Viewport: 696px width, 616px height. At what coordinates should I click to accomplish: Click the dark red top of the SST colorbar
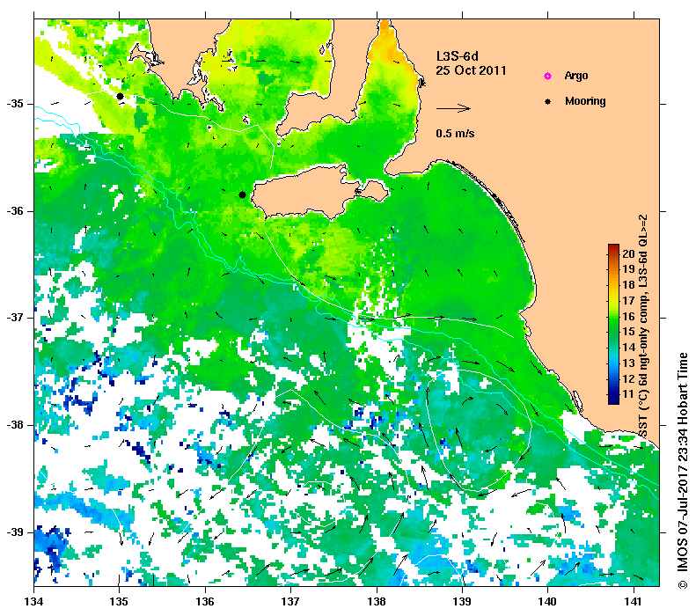613,246
